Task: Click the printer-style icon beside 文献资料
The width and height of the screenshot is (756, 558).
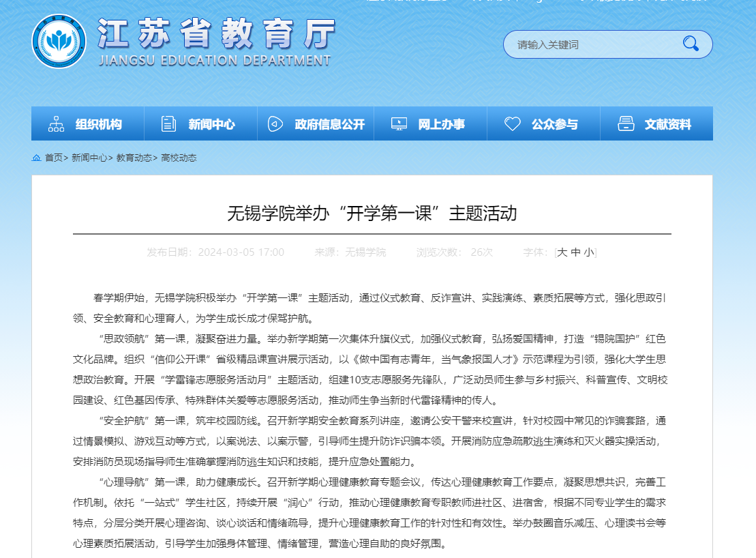Action: point(625,124)
